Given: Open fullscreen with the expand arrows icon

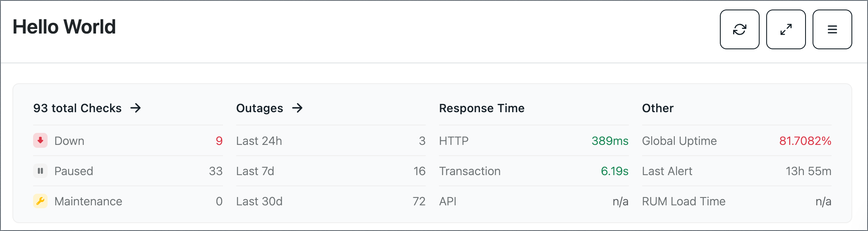Looking at the screenshot, I should (x=786, y=29).
